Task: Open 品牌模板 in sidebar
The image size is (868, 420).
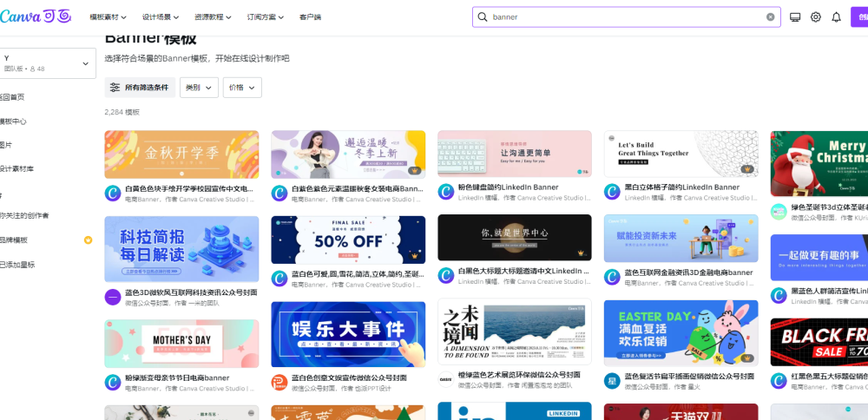Action: pos(14,240)
